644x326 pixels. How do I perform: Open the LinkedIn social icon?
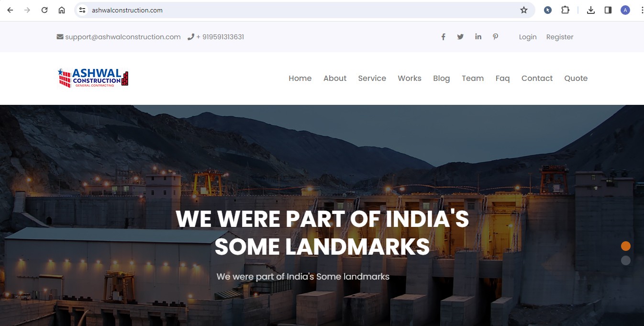tap(478, 37)
